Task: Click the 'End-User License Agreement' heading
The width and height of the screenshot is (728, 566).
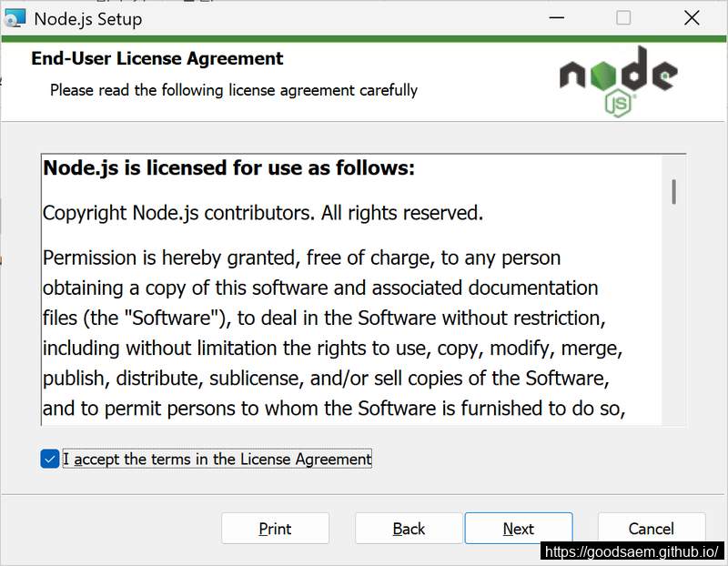Action: pyautogui.click(x=157, y=58)
